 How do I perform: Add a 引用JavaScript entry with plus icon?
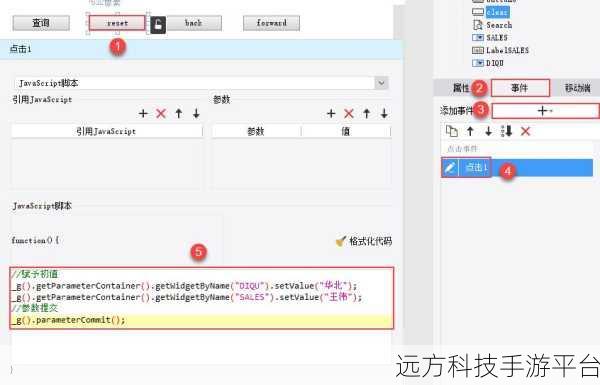click(143, 113)
